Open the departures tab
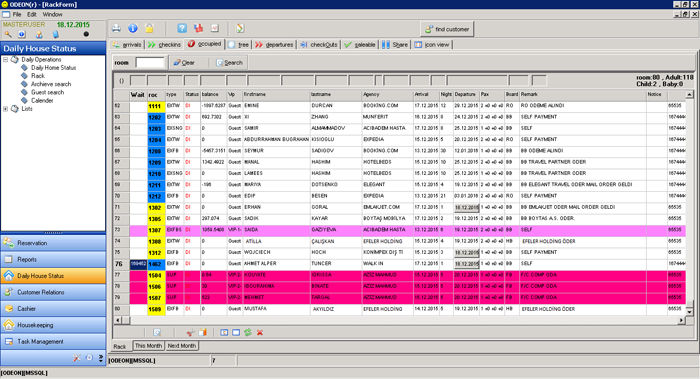The width and height of the screenshot is (700, 379). pos(274,45)
